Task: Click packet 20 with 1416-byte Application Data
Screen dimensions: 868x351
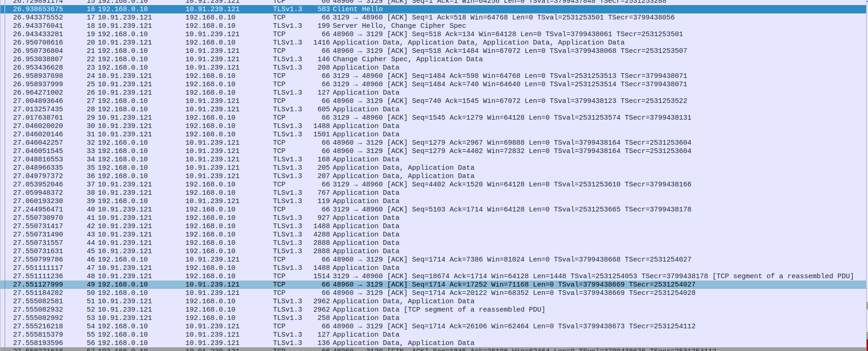Action: coord(324,42)
